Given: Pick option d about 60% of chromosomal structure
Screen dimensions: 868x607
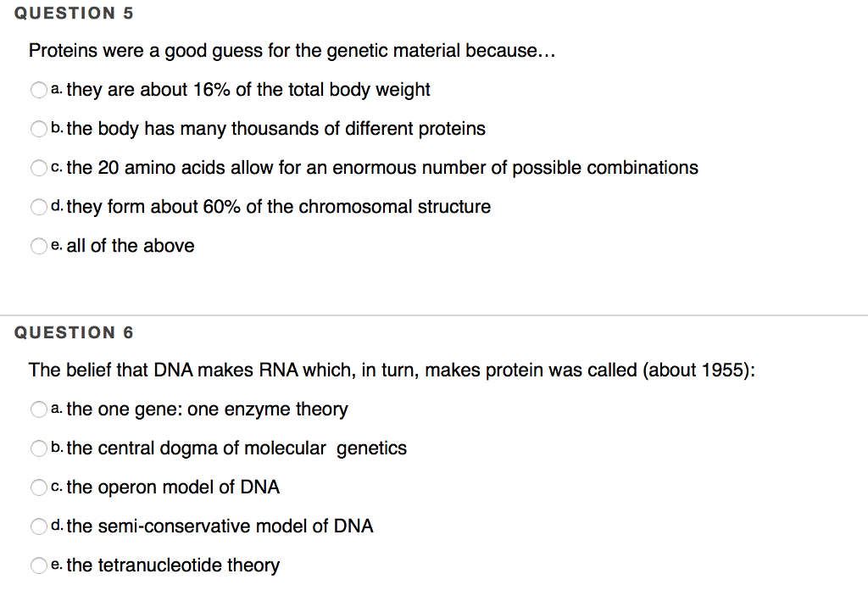Looking at the screenshot, I should point(38,207).
